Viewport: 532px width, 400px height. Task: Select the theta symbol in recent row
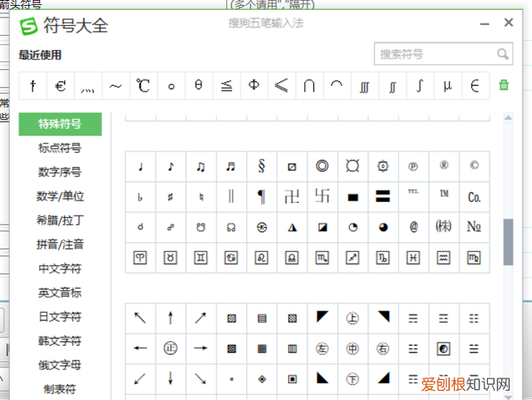[x=199, y=86]
